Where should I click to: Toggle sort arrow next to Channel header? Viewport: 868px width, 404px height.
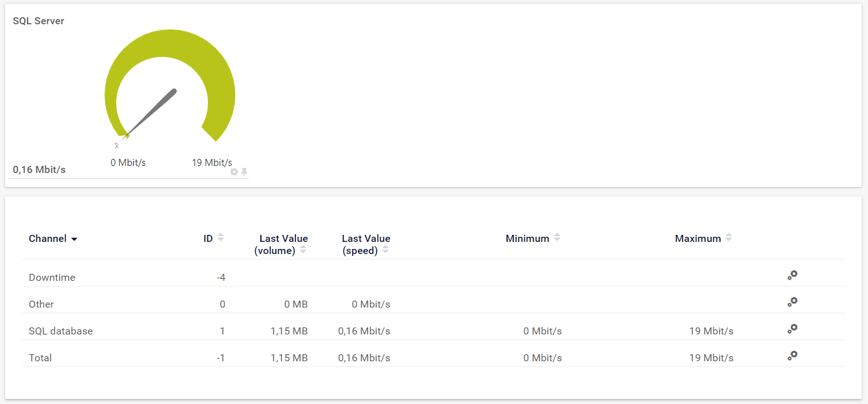tap(74, 239)
